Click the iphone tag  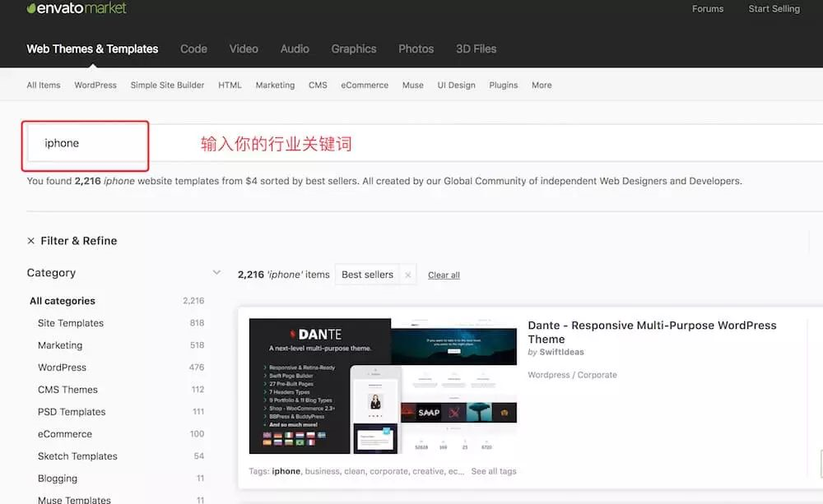(287, 471)
